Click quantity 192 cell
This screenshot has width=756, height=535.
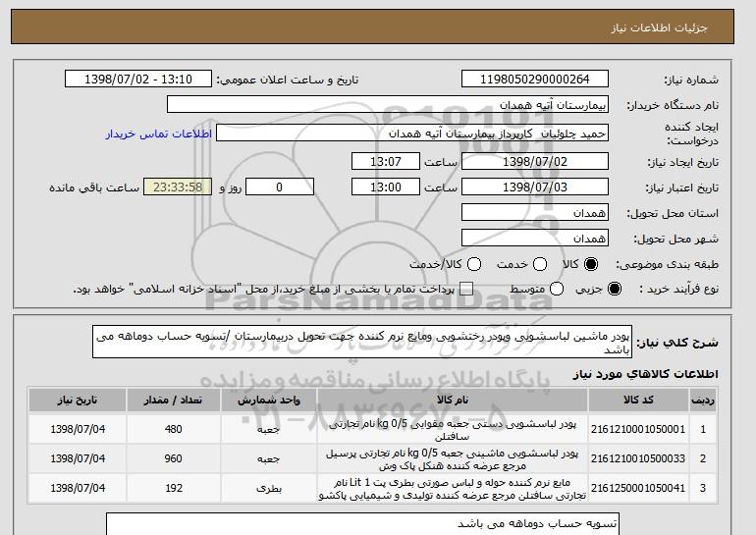coord(174,488)
